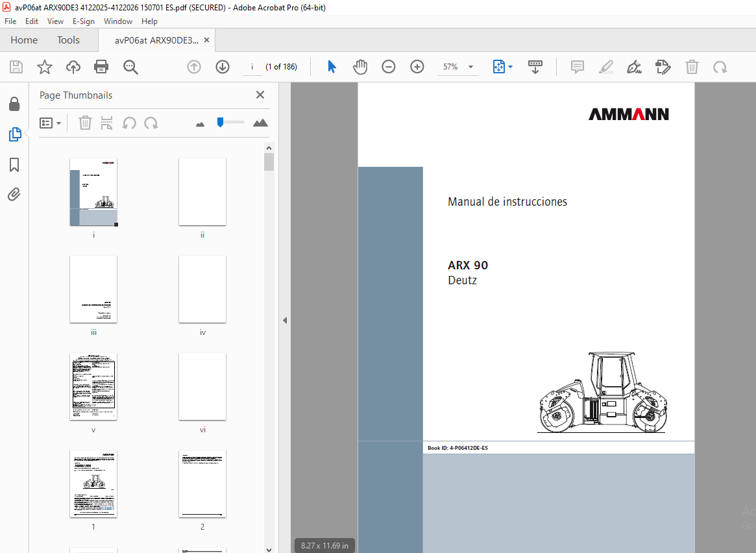
Task: Open the Window menu
Action: tap(118, 21)
